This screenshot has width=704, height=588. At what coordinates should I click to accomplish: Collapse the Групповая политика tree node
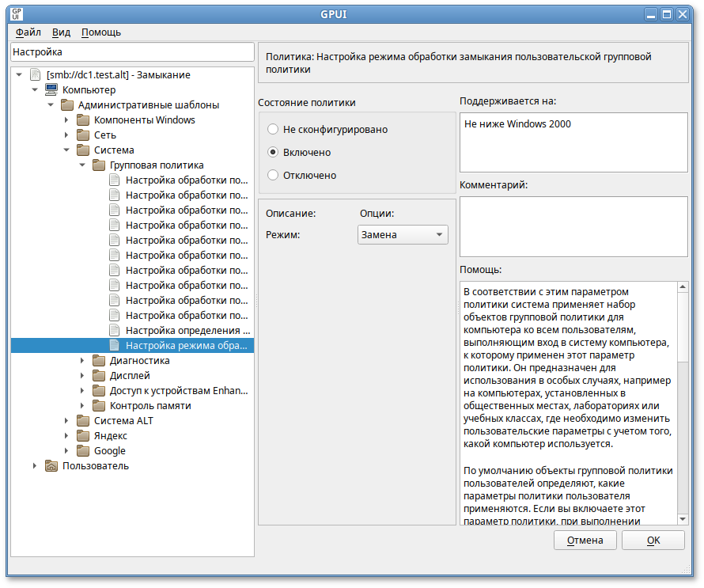click(82, 165)
